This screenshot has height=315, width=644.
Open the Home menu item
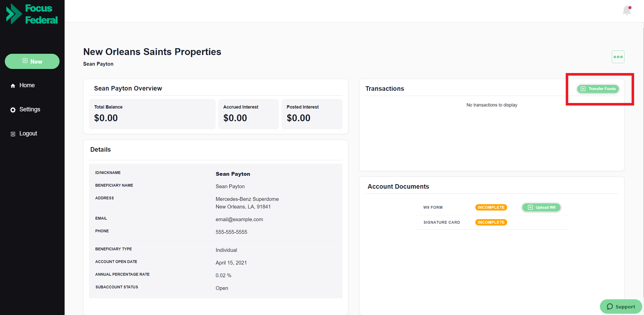point(27,85)
